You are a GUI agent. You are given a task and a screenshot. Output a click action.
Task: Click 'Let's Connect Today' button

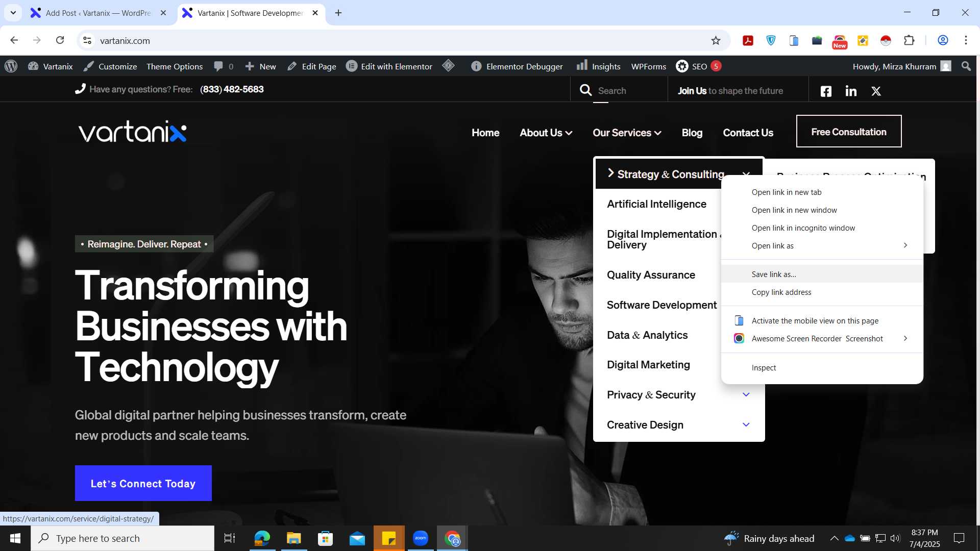pyautogui.click(x=143, y=483)
